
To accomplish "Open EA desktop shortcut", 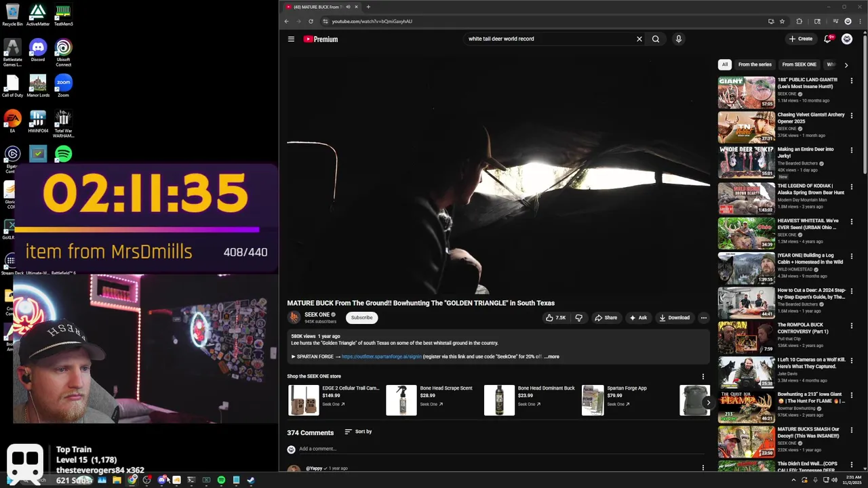I will 12,122.
